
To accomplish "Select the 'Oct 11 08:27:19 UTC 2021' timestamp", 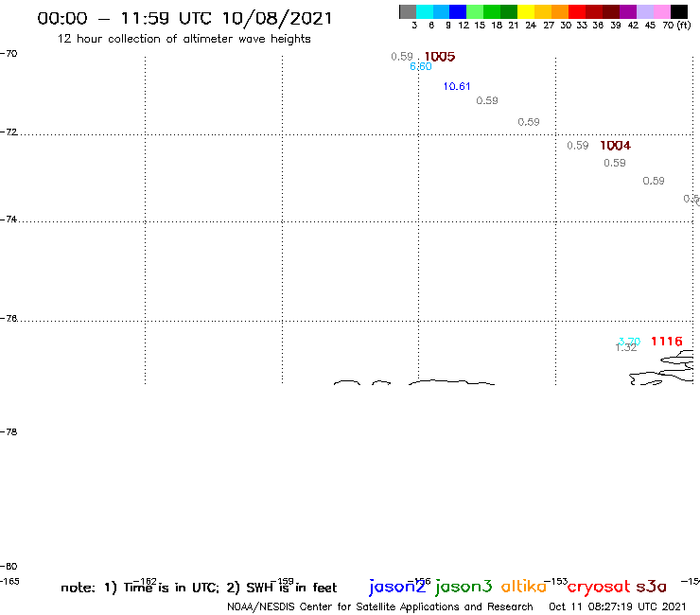I will (x=618, y=606).
